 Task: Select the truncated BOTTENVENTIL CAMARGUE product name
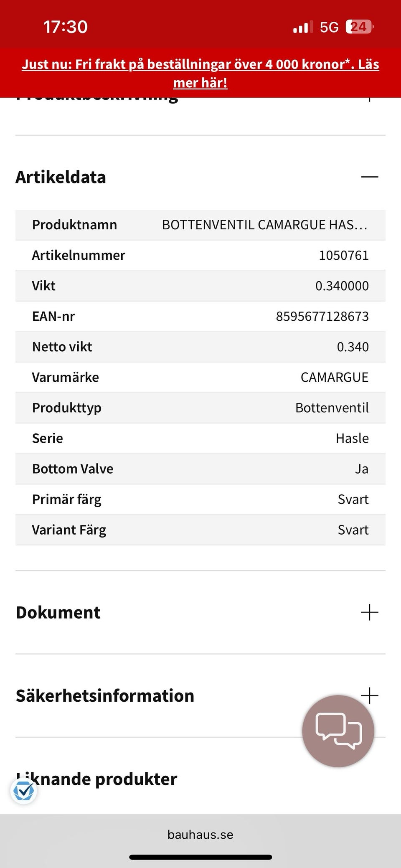coord(265,224)
